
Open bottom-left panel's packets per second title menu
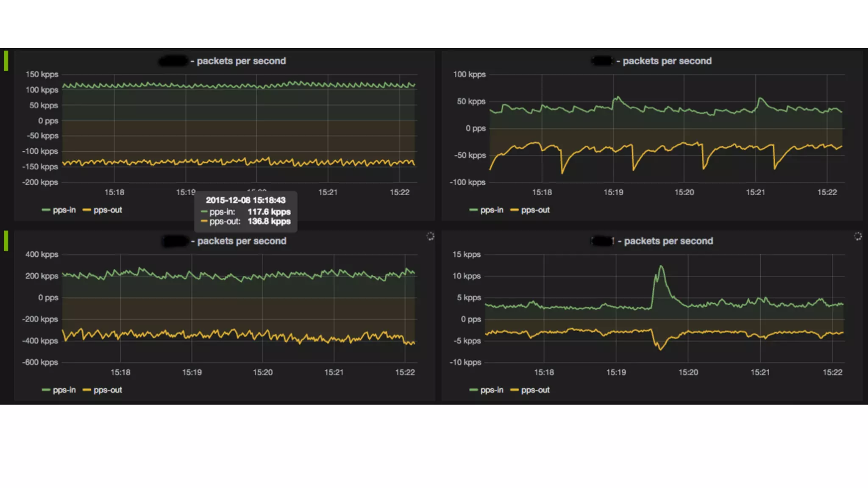[x=241, y=241]
